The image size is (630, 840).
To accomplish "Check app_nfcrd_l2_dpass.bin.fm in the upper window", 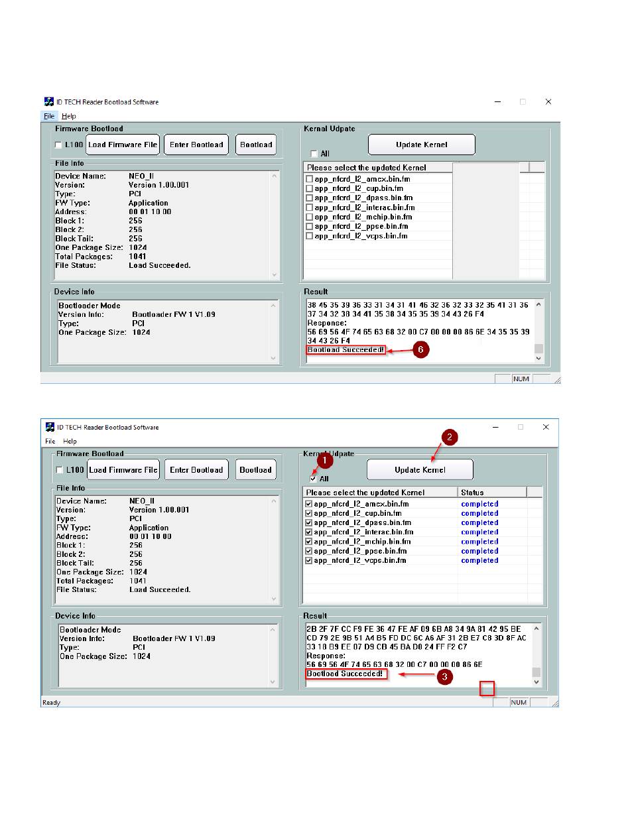I will [309, 198].
